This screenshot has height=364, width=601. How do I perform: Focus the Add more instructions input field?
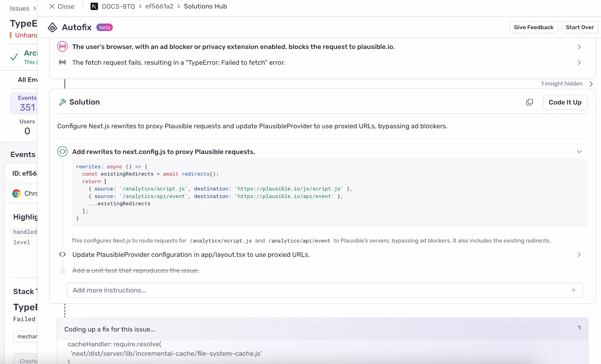click(325, 290)
